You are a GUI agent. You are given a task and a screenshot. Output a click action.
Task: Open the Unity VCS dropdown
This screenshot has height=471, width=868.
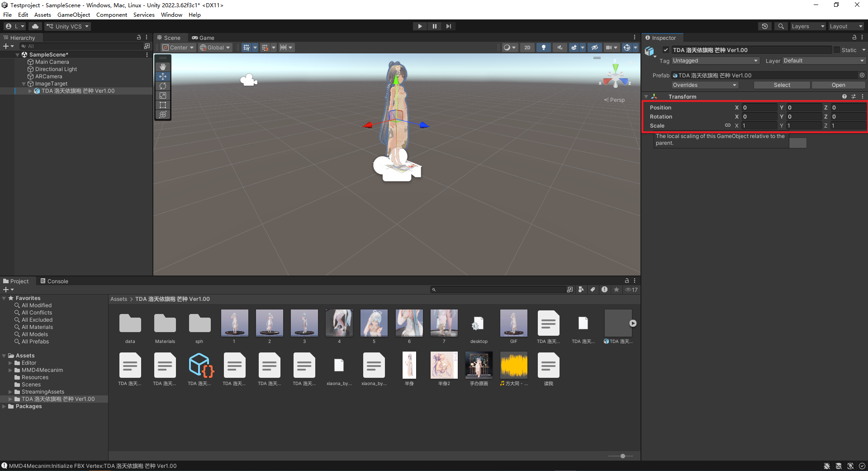click(67, 26)
